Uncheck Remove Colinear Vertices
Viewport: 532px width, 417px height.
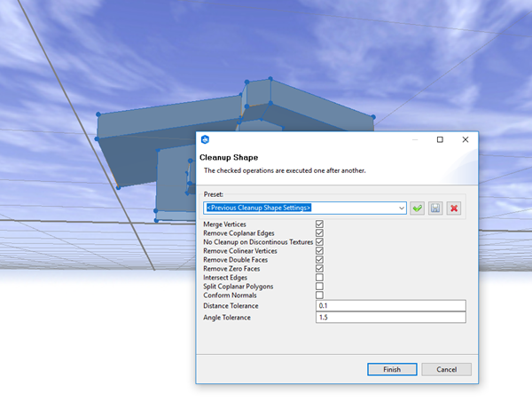pos(320,251)
